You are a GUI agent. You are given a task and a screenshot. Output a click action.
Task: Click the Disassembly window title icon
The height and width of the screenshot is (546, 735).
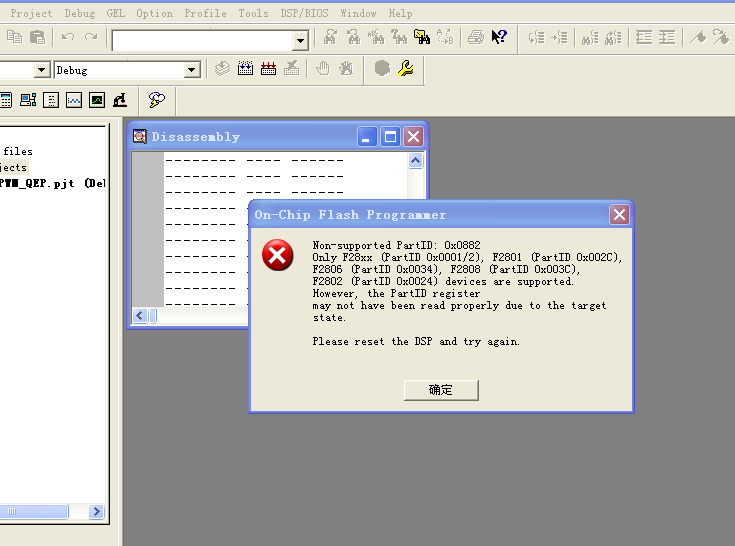140,136
